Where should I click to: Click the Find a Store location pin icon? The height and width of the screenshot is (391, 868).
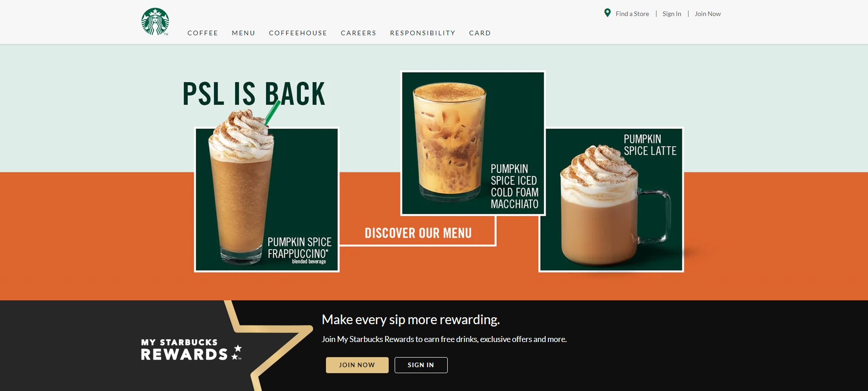(x=608, y=13)
